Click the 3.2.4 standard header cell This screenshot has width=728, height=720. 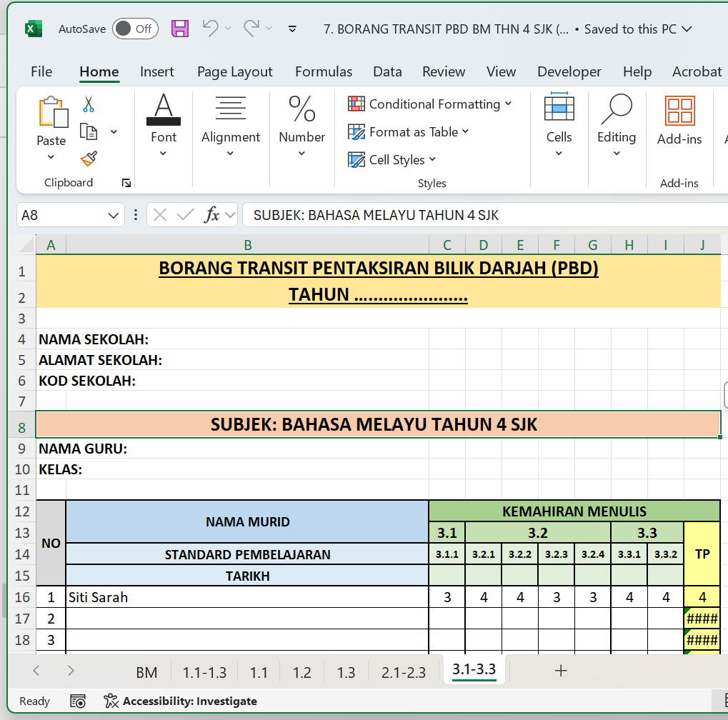593,554
